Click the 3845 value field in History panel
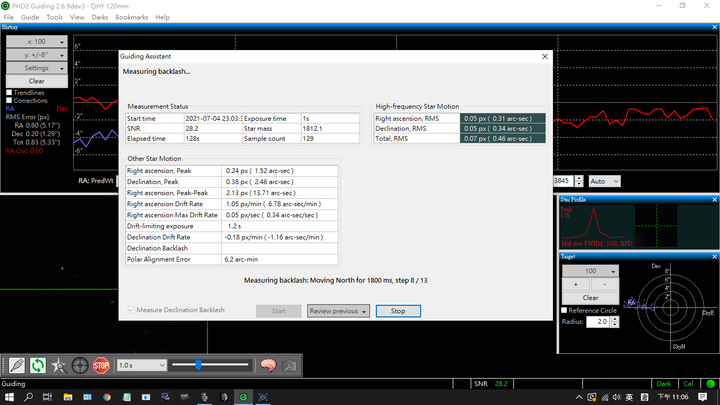The image size is (720, 405). [563, 181]
